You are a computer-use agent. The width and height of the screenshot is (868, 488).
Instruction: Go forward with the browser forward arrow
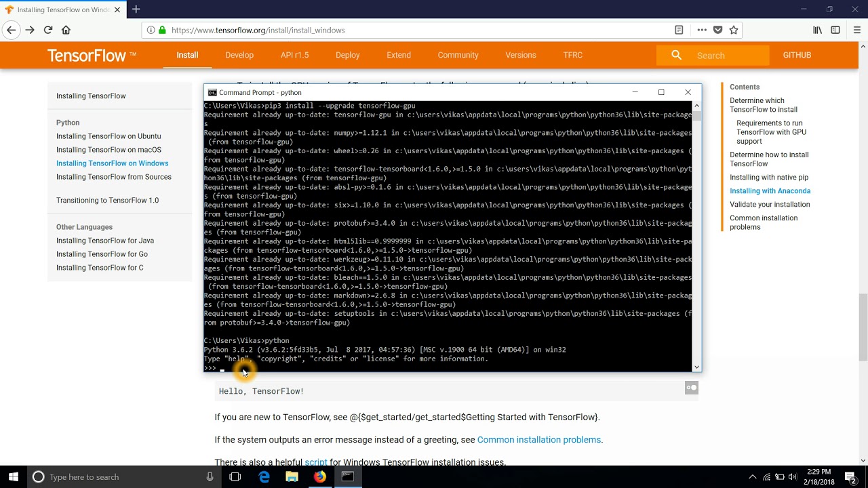29,30
